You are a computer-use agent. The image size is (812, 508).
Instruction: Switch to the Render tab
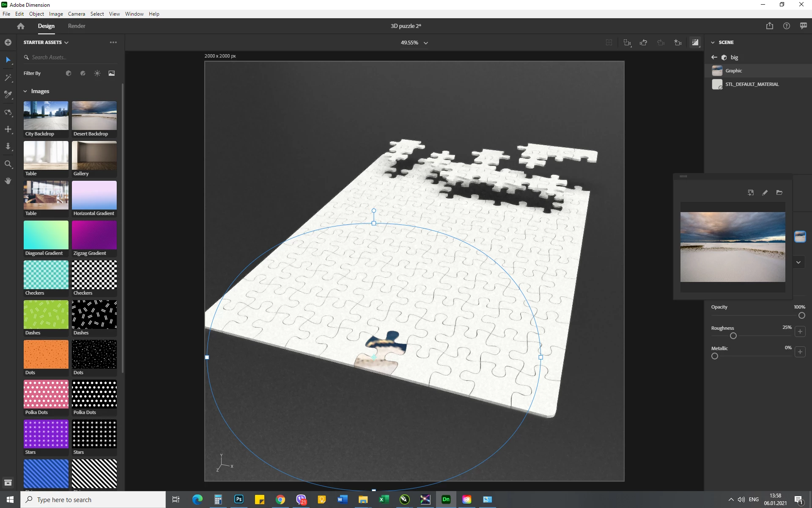[x=77, y=26]
